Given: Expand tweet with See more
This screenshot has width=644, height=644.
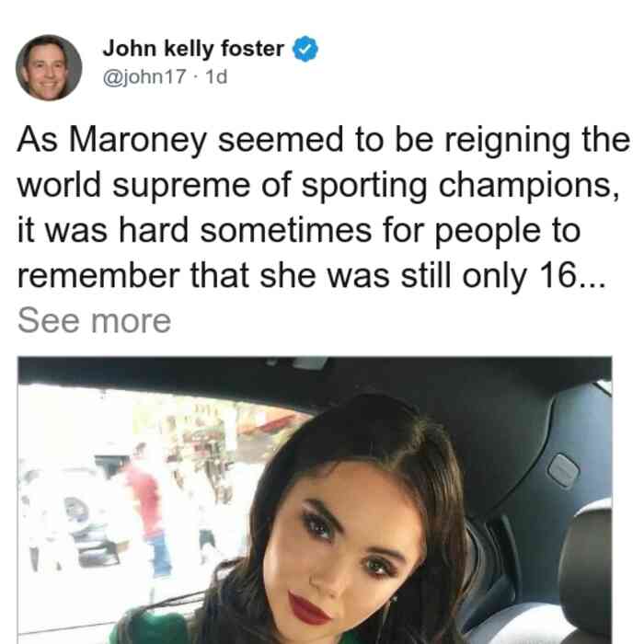Looking at the screenshot, I should (94, 321).
